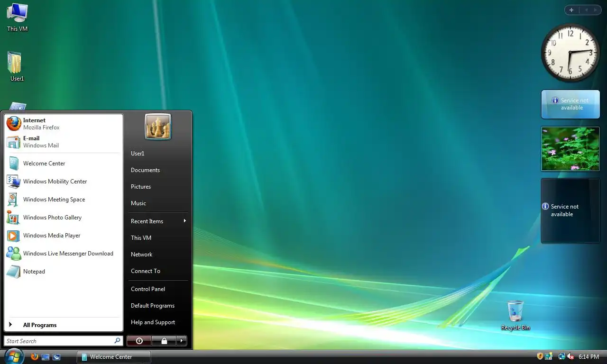607x364 pixels.
Task: Open Windows Mobility Center
Action: (64, 182)
